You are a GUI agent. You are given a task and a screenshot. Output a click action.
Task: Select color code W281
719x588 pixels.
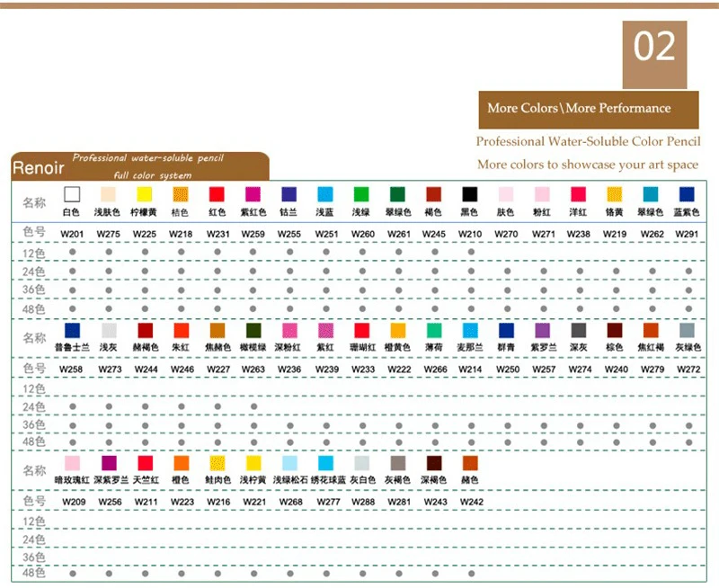tap(399, 502)
